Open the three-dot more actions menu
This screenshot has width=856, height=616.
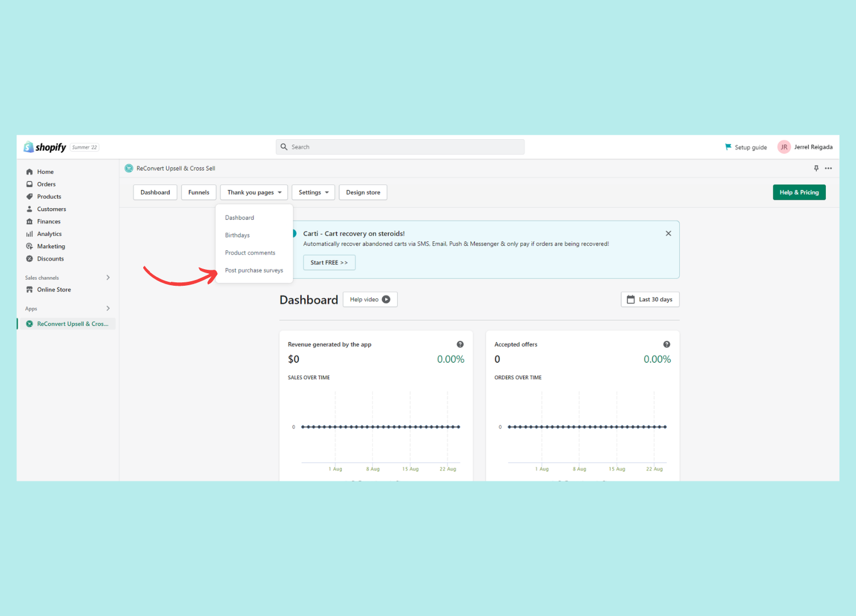829,168
